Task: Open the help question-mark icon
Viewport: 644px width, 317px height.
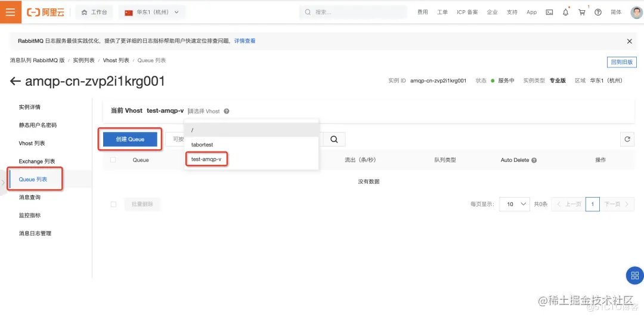Action: pos(598,13)
